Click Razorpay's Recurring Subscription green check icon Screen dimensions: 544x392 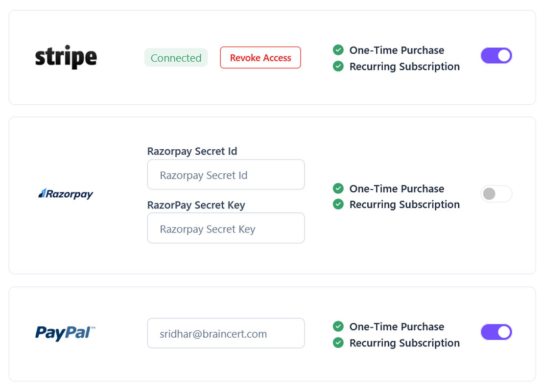pyautogui.click(x=338, y=204)
